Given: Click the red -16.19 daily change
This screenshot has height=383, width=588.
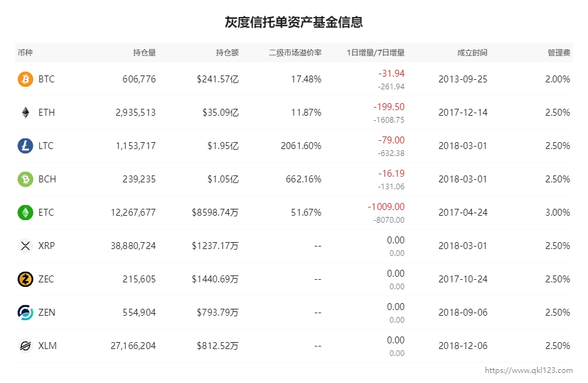Looking at the screenshot, I should 391,174.
